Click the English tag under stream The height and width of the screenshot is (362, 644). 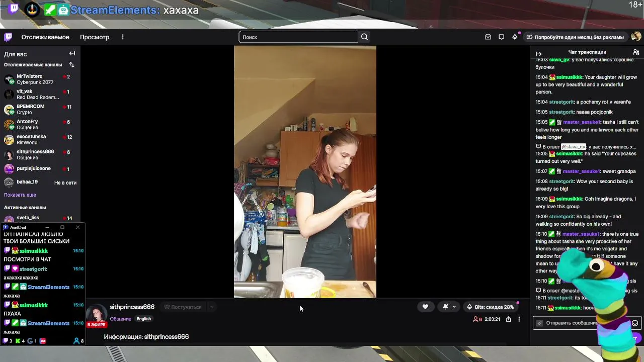click(143, 319)
